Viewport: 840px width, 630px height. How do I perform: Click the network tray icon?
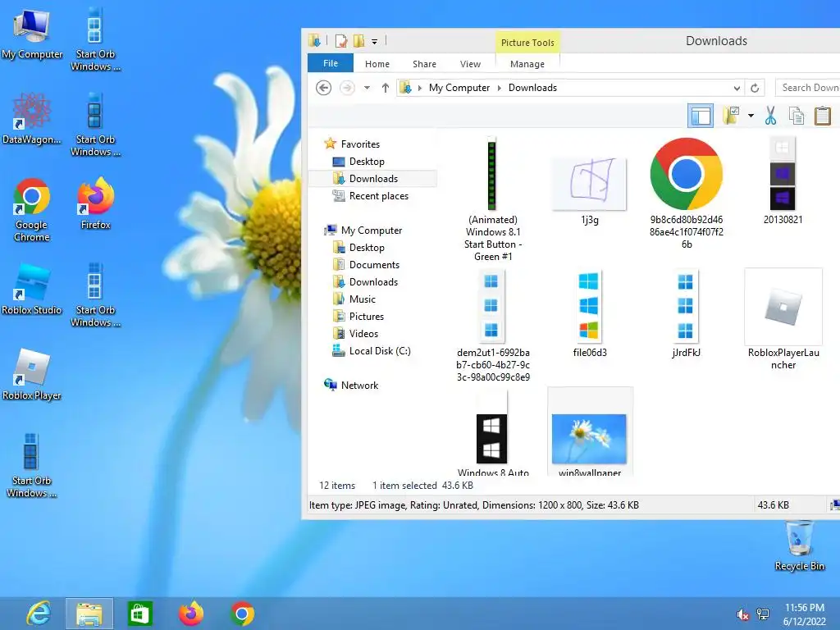click(x=763, y=614)
